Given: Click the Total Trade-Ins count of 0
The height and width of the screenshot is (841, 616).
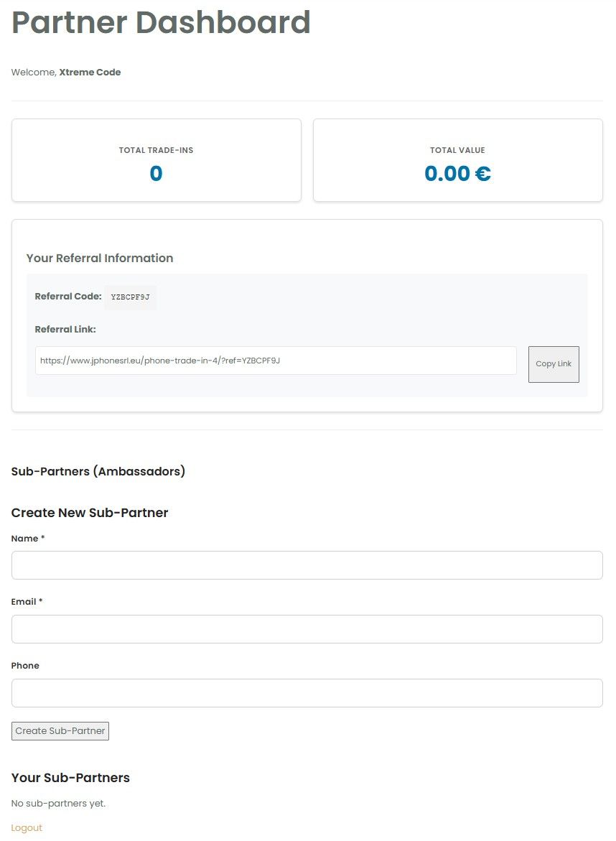Looking at the screenshot, I should (x=156, y=174).
